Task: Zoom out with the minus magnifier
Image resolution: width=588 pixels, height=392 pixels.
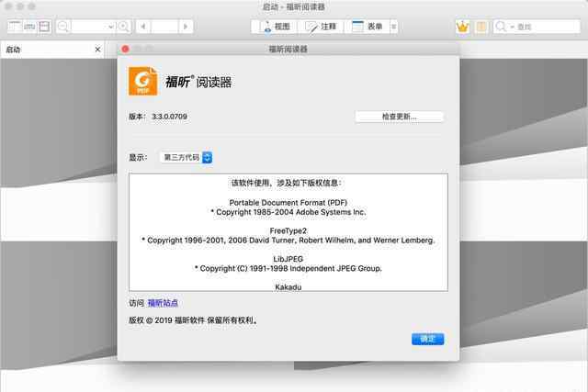Action: point(63,27)
